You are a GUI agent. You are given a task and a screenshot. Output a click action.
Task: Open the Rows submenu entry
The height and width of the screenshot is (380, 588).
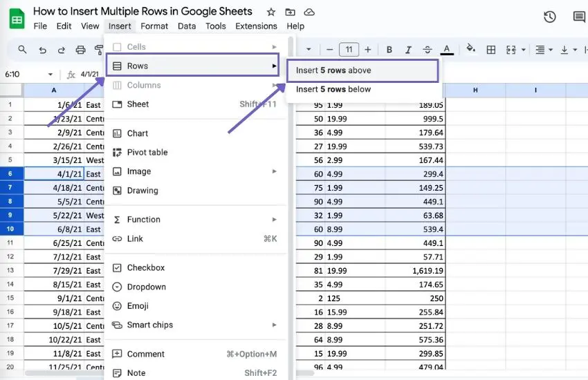click(193, 66)
